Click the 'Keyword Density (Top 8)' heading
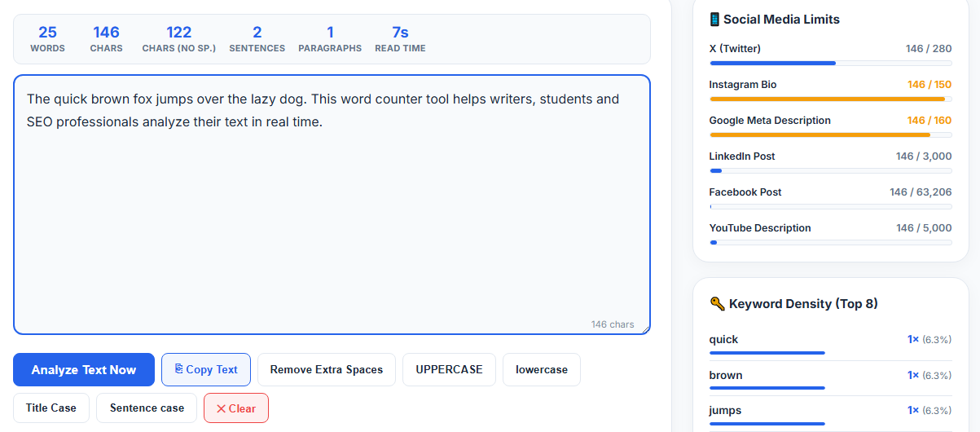Image resolution: width=980 pixels, height=432 pixels. [803, 303]
